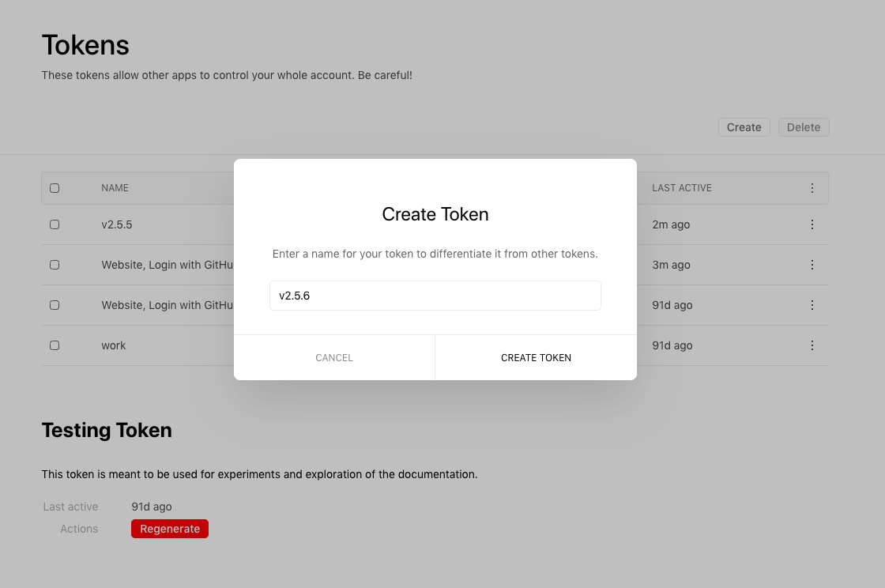Open the three-dot menu for work token
This screenshot has width=885, height=588.
(x=812, y=345)
